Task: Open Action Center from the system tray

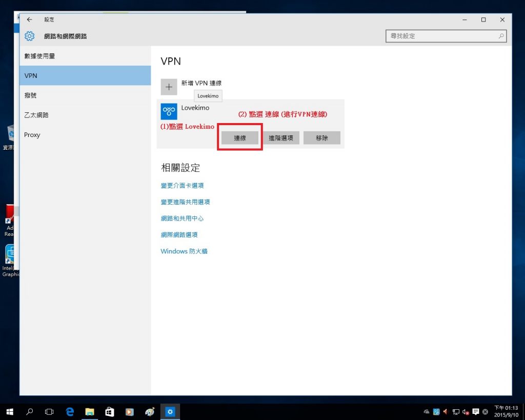Action: (477, 411)
